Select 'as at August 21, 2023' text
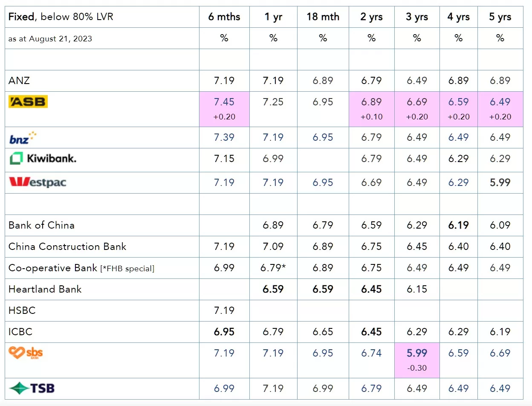 pos(50,39)
